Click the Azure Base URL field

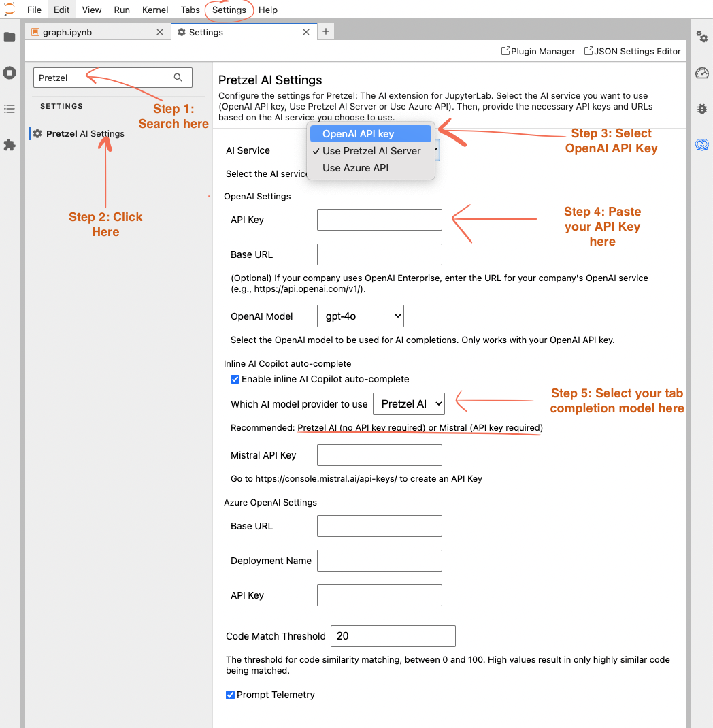(x=379, y=526)
